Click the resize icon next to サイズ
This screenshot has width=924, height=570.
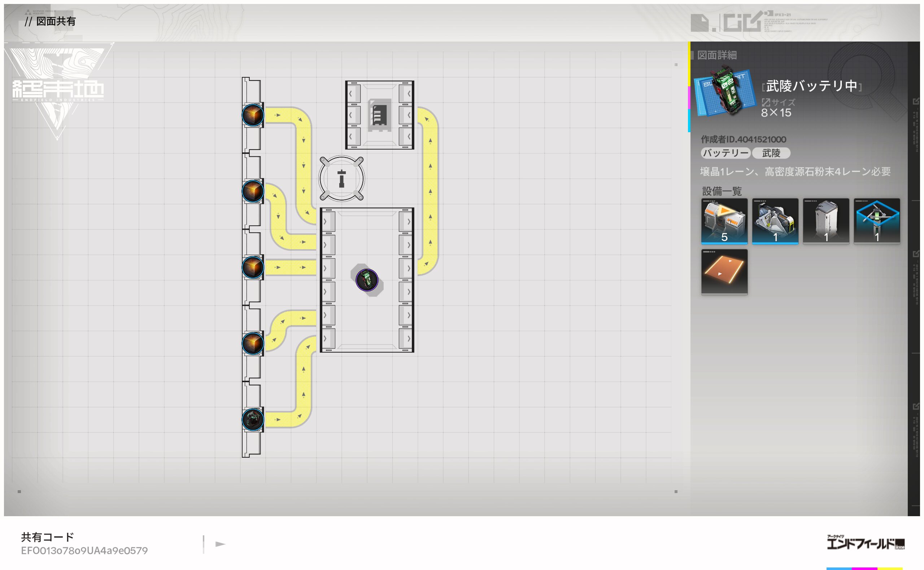[766, 102]
